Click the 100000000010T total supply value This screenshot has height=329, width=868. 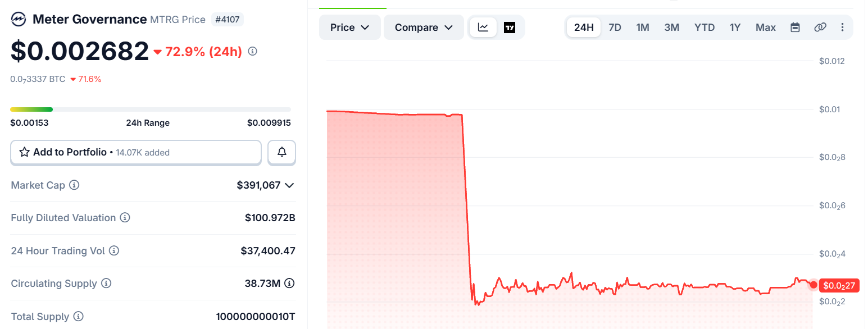(256, 317)
